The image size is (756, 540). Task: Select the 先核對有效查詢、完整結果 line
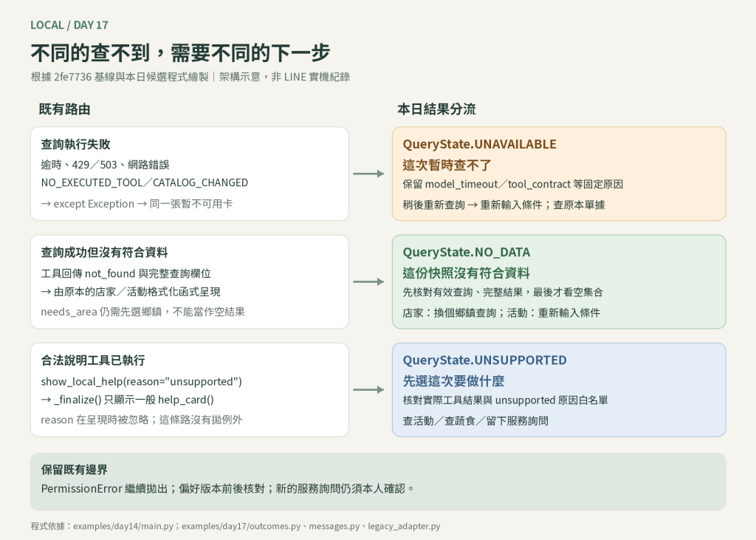[x=503, y=293]
